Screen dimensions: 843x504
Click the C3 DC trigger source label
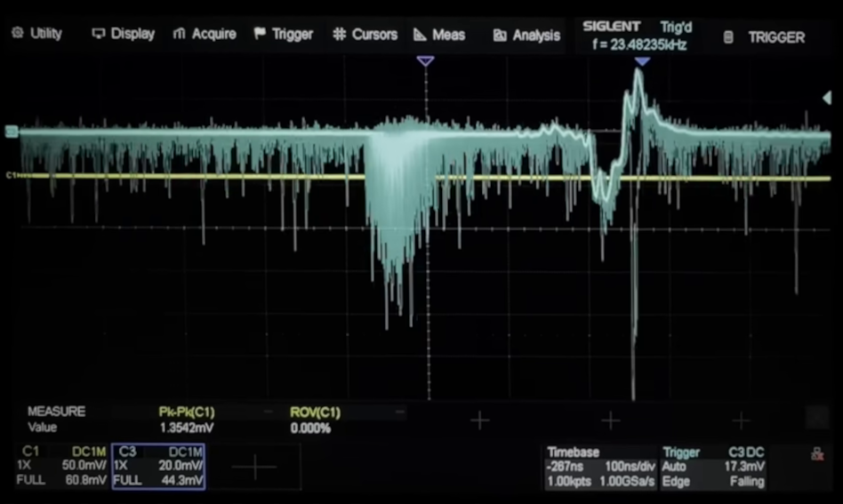tap(746, 452)
